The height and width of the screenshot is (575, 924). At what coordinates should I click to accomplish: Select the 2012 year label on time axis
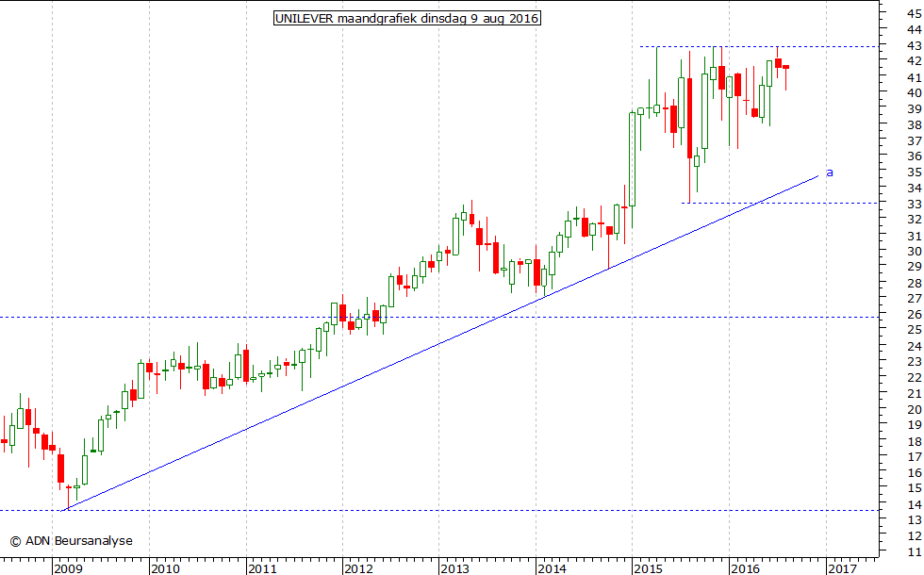click(x=358, y=568)
